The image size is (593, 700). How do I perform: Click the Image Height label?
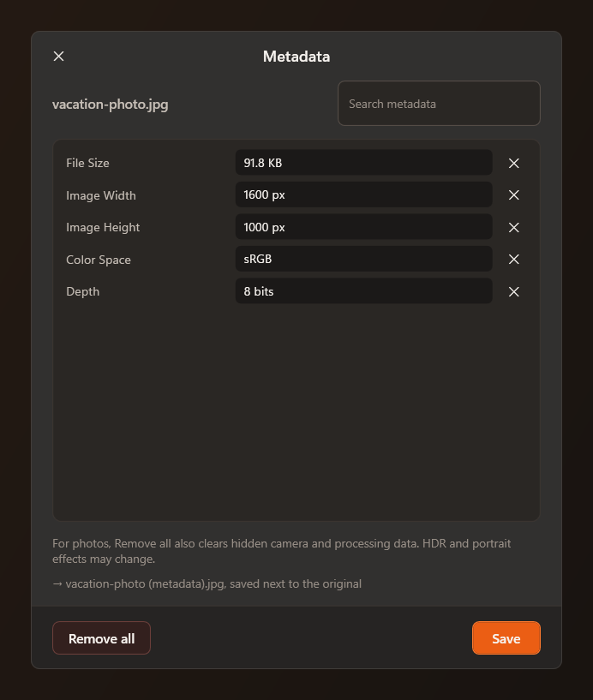(103, 228)
